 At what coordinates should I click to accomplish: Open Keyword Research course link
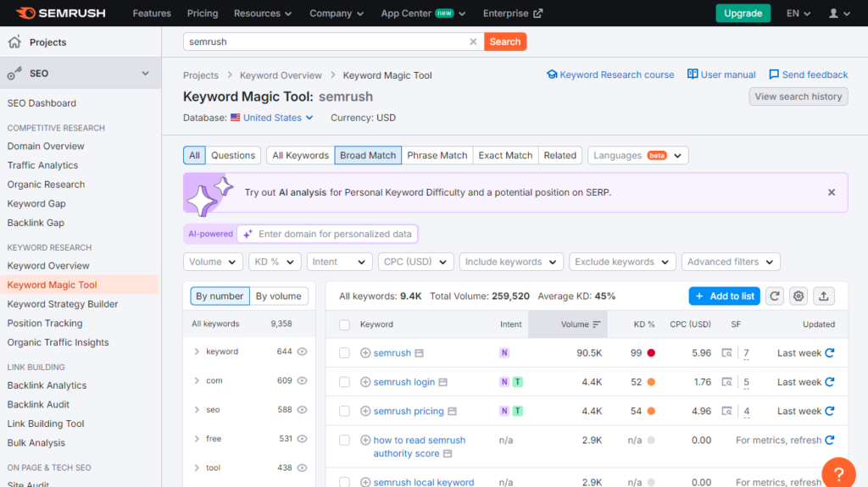tap(610, 75)
